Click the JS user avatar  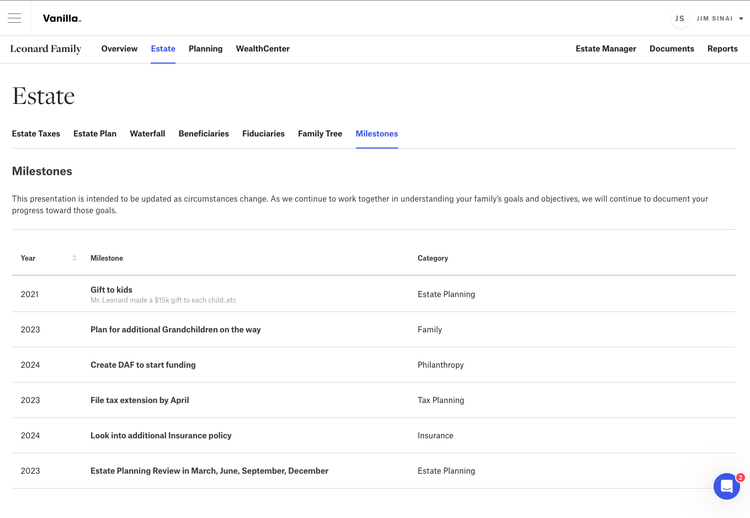click(x=680, y=19)
